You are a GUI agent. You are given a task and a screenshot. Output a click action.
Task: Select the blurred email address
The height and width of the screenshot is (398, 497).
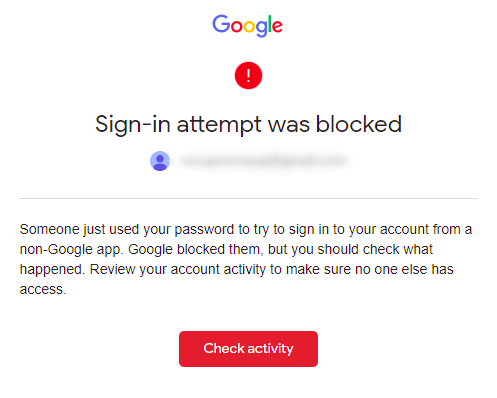tap(263, 161)
